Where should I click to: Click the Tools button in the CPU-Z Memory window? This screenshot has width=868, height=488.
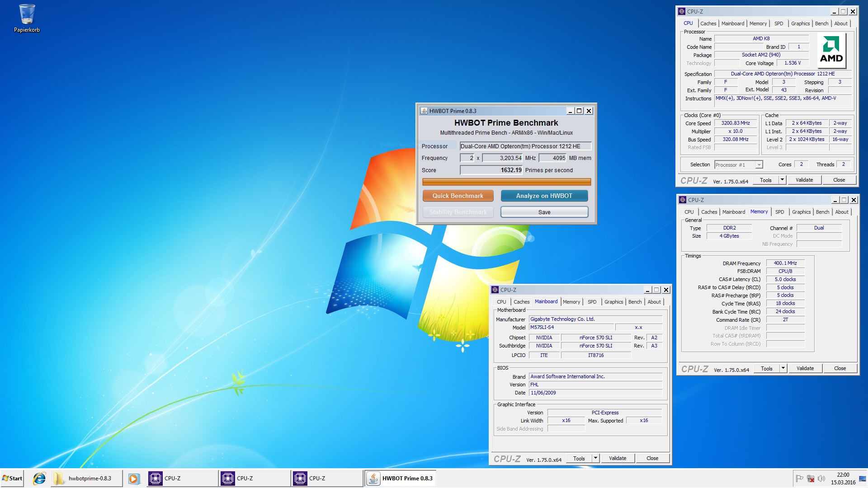pos(767,368)
